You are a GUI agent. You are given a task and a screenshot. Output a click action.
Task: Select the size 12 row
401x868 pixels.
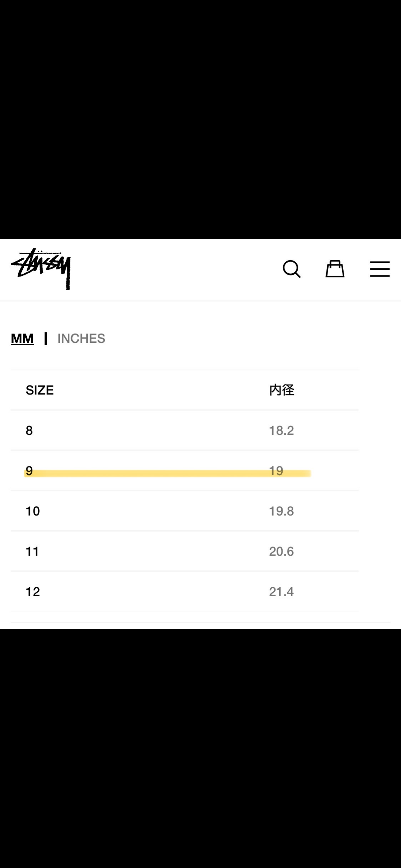(x=185, y=591)
